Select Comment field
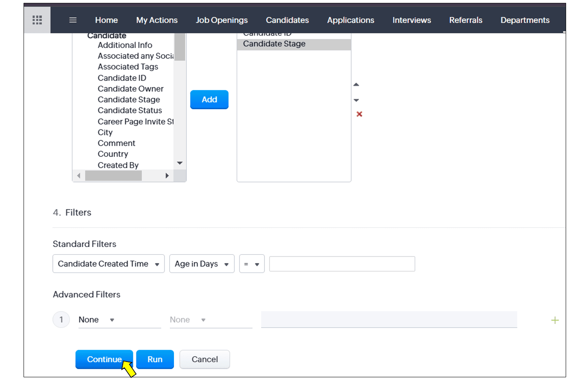588x381 pixels. [x=117, y=143]
